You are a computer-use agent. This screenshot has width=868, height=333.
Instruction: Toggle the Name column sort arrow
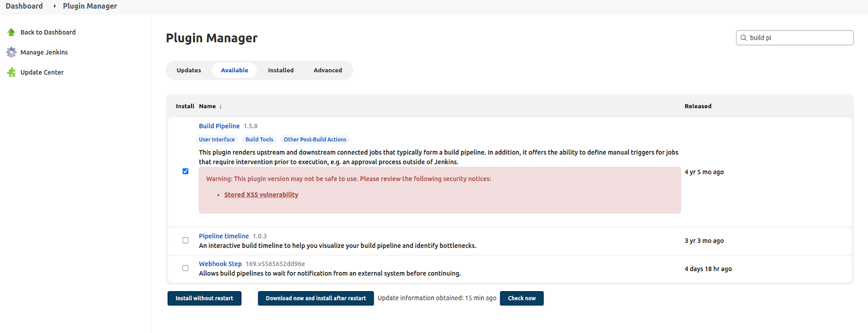point(220,106)
